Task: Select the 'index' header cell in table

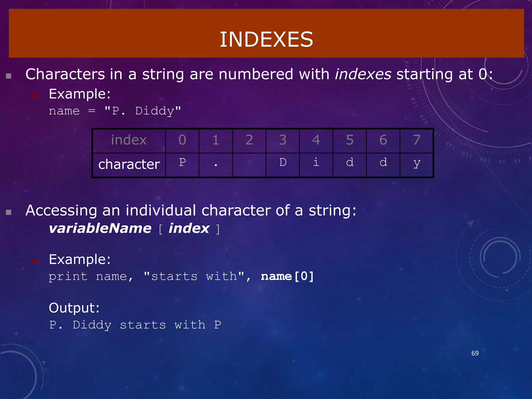Action: (x=129, y=141)
